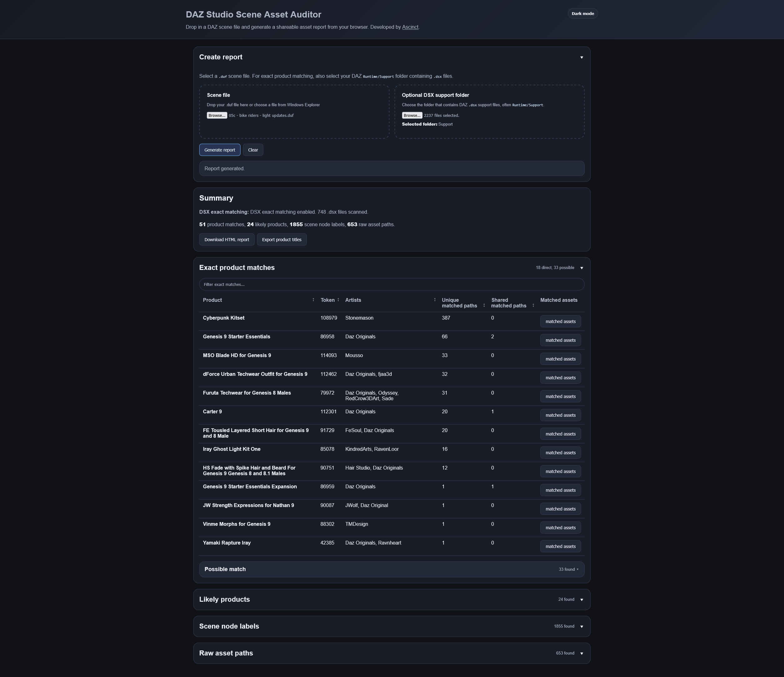Show matched assets for MSO Blade HD
The image size is (784, 677).
(x=560, y=359)
